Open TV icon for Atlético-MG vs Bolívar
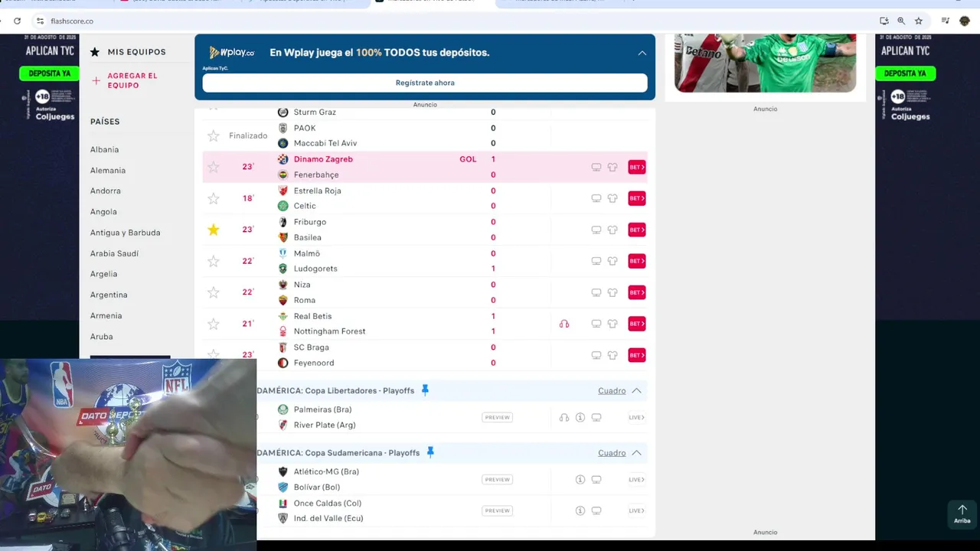 pyautogui.click(x=596, y=480)
